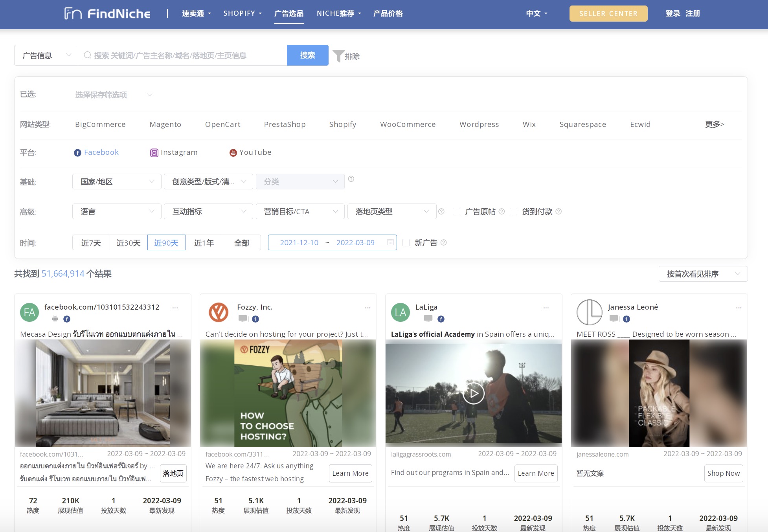
Task: Open the 营销目标/CTA dropdown
Action: coord(300,212)
